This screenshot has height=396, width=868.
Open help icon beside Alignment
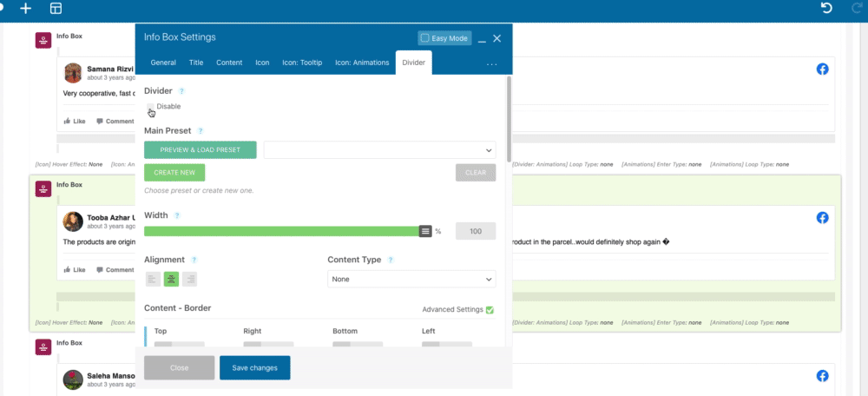point(194,260)
